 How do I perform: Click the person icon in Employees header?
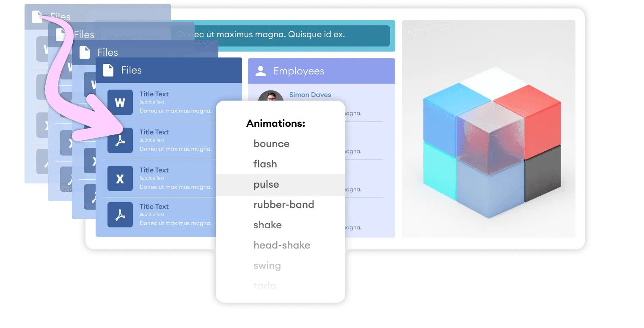click(261, 71)
